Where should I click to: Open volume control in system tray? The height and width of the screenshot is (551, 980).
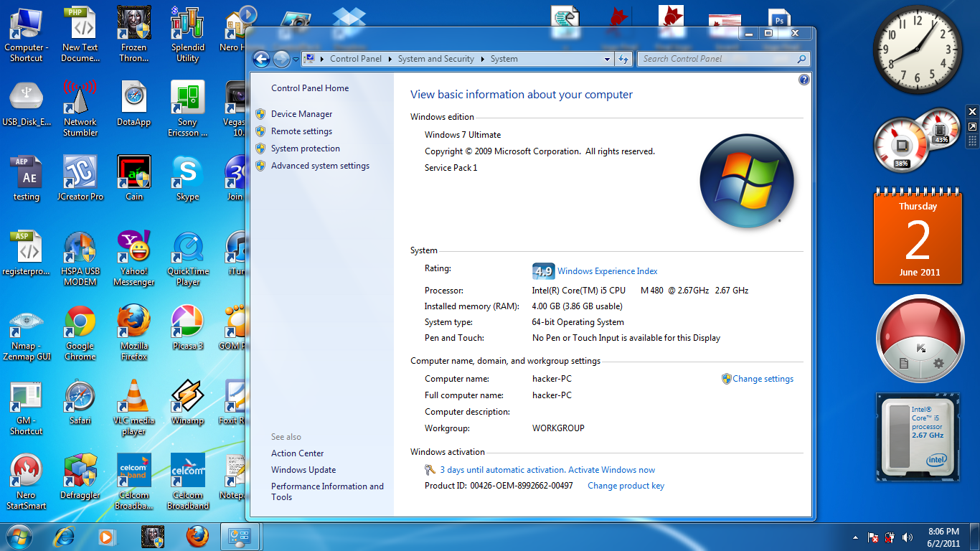(x=908, y=537)
